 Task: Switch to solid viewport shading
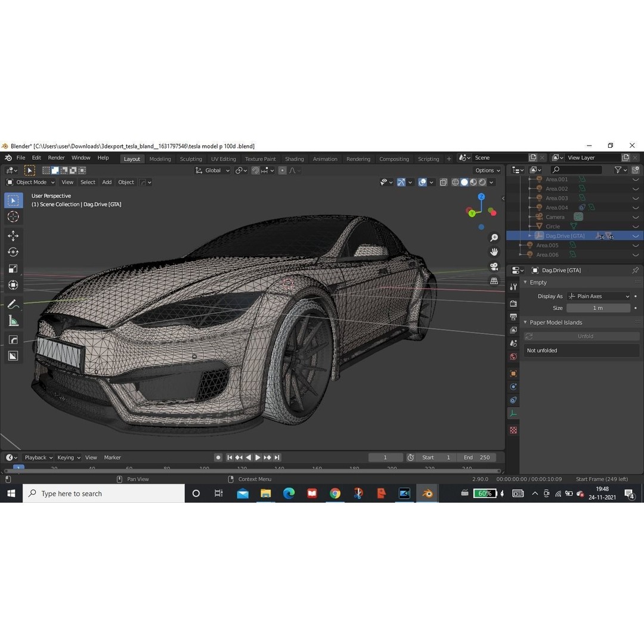click(x=464, y=182)
